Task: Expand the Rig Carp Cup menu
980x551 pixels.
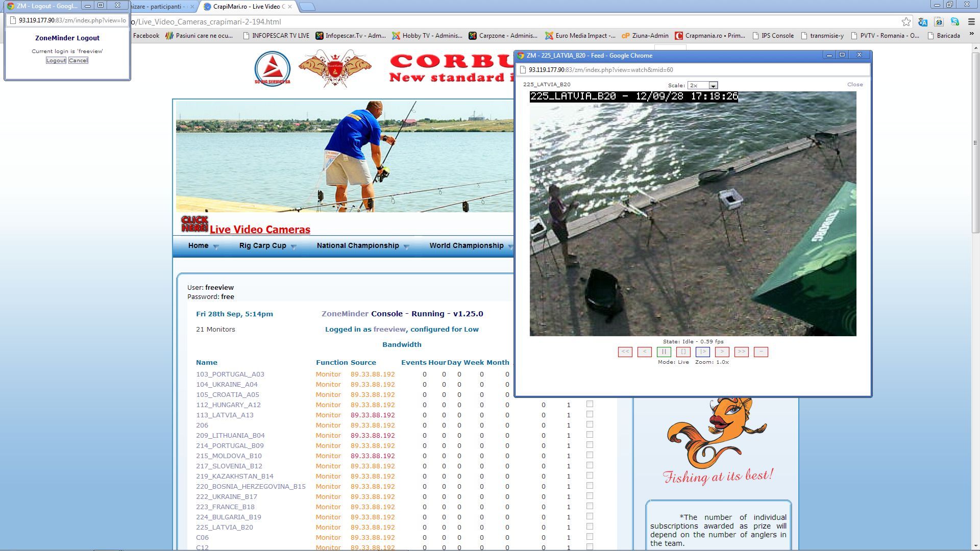Action: point(267,246)
